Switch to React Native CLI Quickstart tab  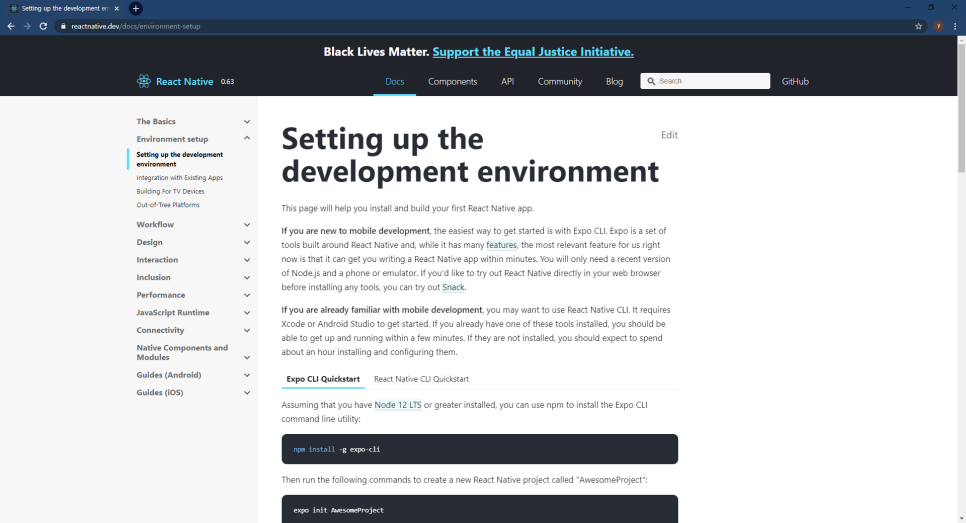[x=421, y=379]
